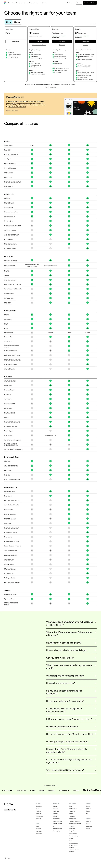Open Figma's X (Twitter) profile from the footer
Image resolution: width=101 pixels, height=868 pixels.
click(5, 810)
